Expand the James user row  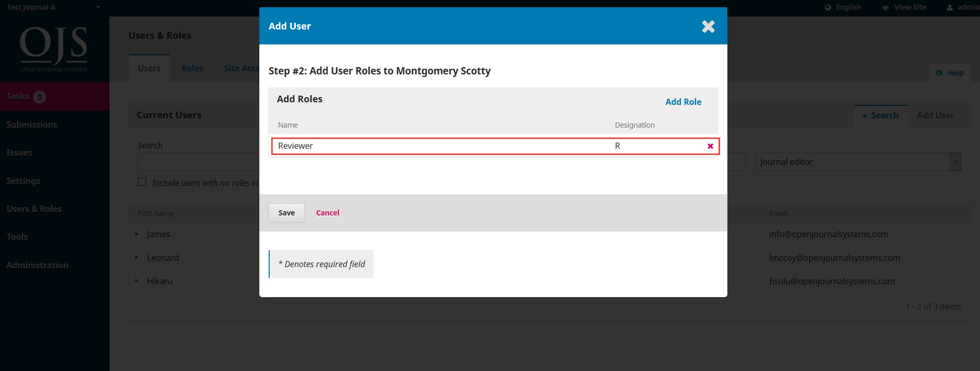pos(137,234)
